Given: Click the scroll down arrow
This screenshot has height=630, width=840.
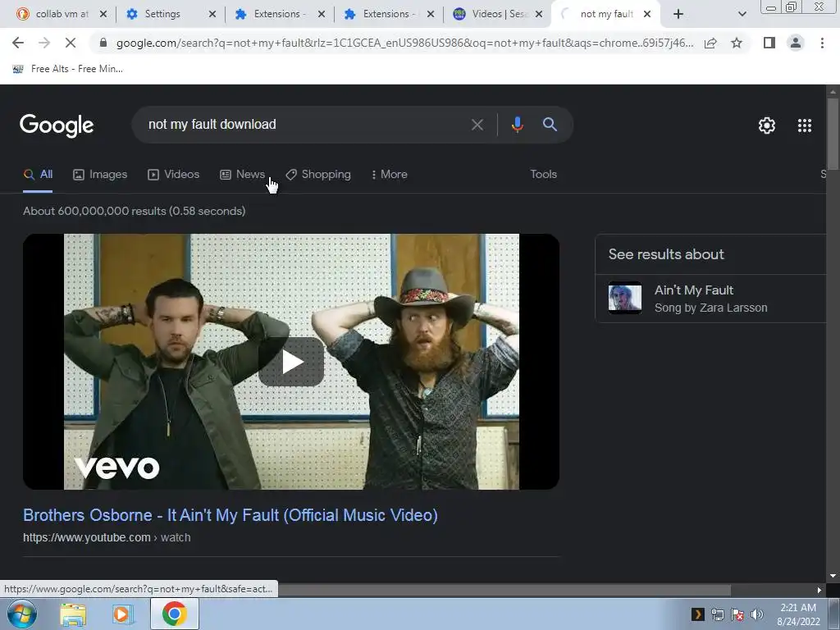Looking at the screenshot, I should click(833, 576).
